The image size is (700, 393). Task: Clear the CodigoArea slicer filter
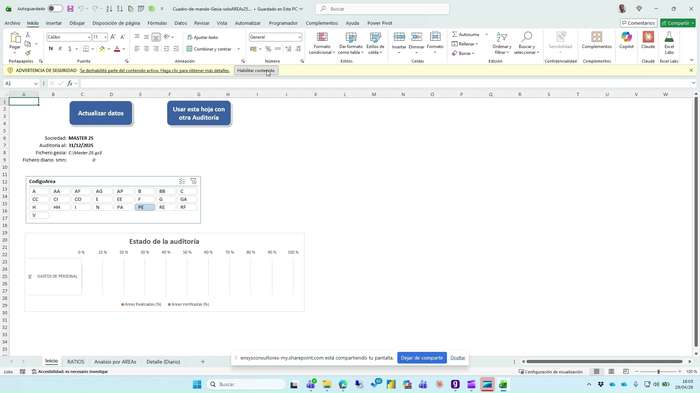click(193, 181)
